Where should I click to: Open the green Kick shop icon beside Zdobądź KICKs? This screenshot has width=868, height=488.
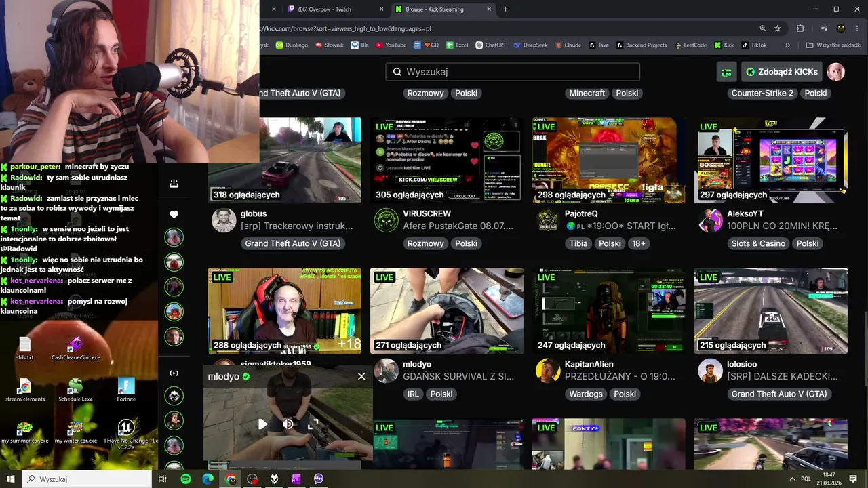coord(726,72)
